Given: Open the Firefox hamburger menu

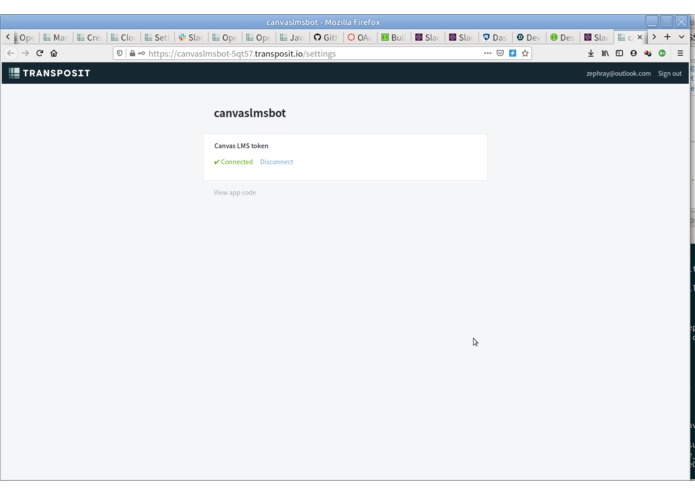Looking at the screenshot, I should [x=680, y=53].
